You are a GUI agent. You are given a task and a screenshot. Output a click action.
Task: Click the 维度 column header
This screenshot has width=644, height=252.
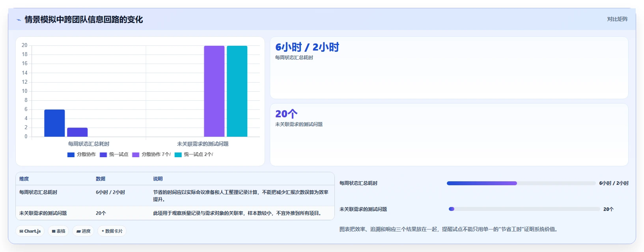point(24,179)
